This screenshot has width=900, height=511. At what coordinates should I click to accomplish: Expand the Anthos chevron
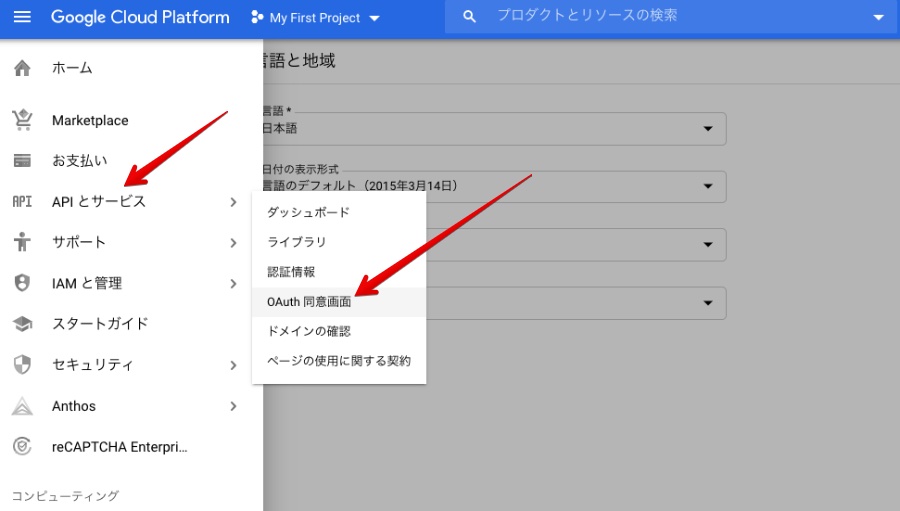click(x=233, y=406)
